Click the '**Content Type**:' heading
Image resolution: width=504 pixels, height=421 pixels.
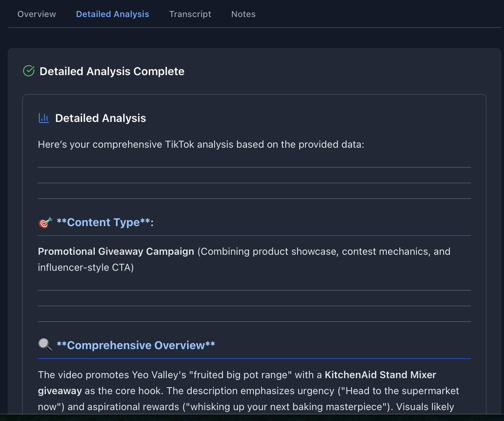[105, 222]
